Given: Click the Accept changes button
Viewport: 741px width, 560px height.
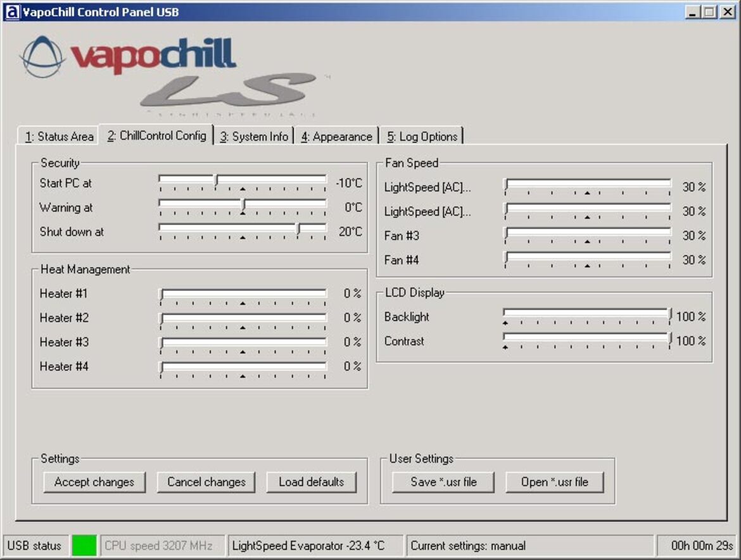Looking at the screenshot, I should click(x=94, y=482).
